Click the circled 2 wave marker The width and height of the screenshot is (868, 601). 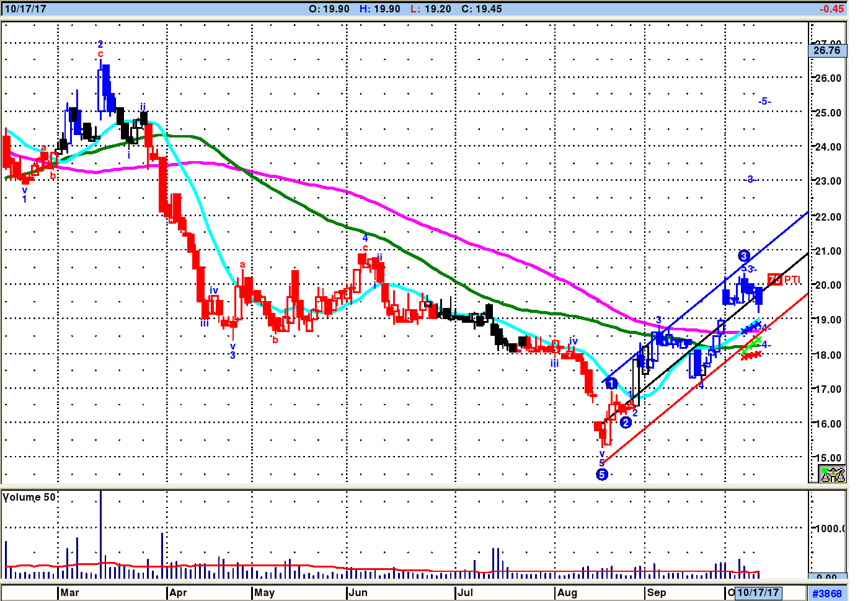tap(626, 423)
